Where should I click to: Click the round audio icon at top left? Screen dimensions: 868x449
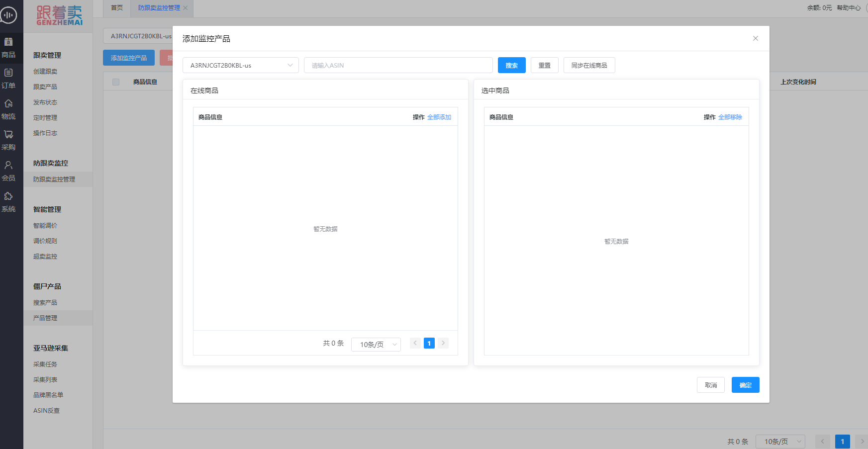tap(8, 15)
